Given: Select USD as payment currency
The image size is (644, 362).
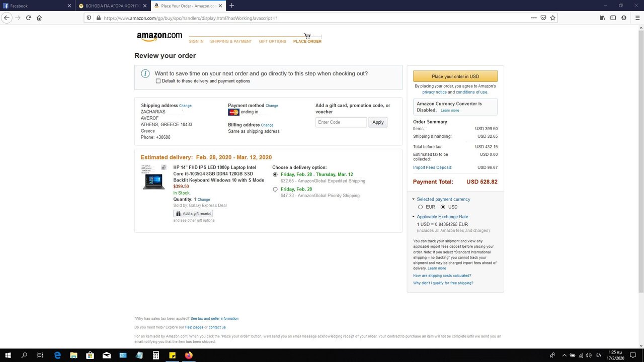Looking at the screenshot, I should point(443,207).
